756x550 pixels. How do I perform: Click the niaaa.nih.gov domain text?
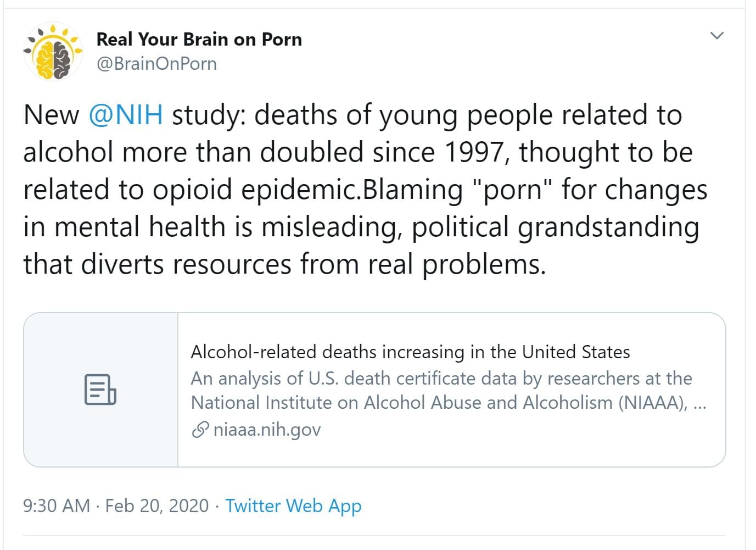(x=267, y=430)
